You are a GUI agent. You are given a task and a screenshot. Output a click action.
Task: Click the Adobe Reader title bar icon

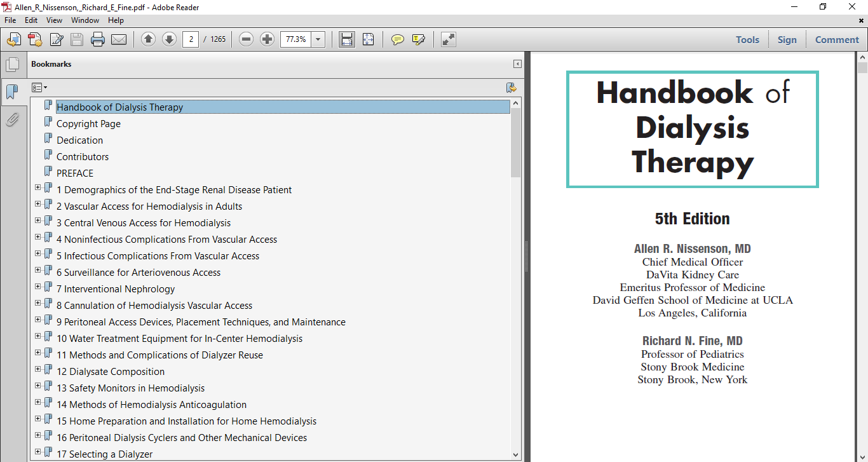tap(7, 7)
